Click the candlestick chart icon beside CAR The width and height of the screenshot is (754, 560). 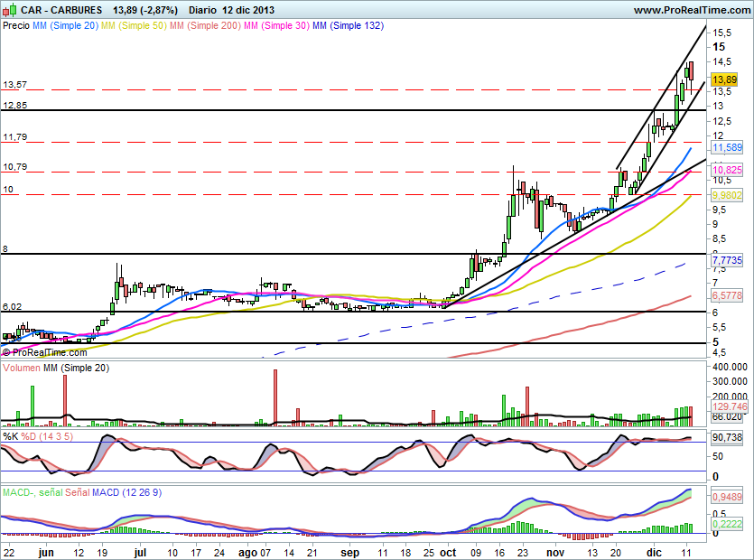10,10
